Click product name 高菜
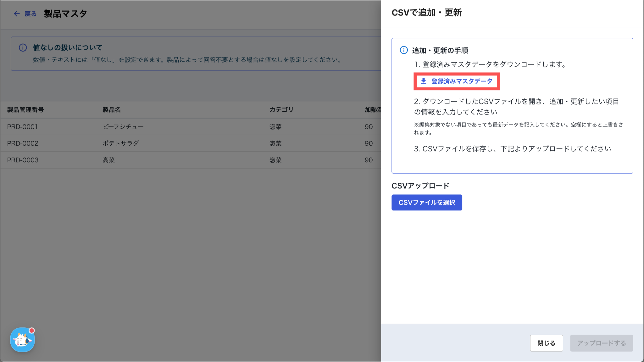 (x=108, y=160)
